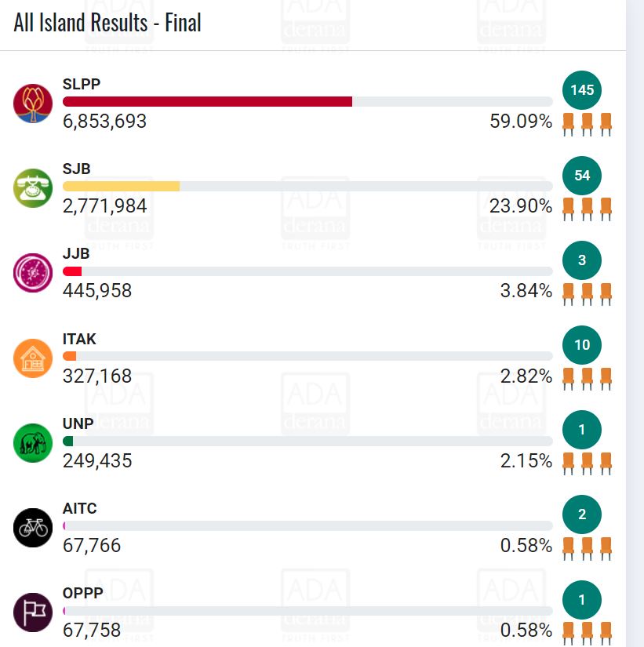Click the UNP elephant party logo
The image size is (644, 647).
pos(33,442)
